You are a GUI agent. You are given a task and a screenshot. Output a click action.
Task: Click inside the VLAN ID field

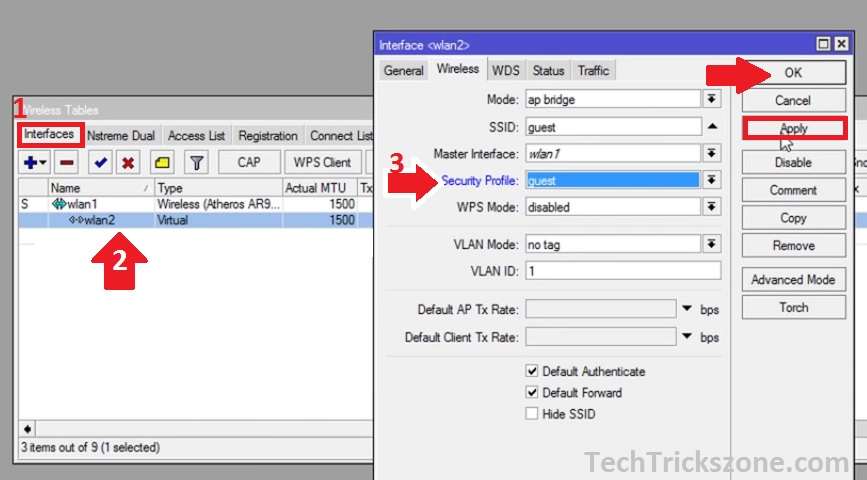622,271
